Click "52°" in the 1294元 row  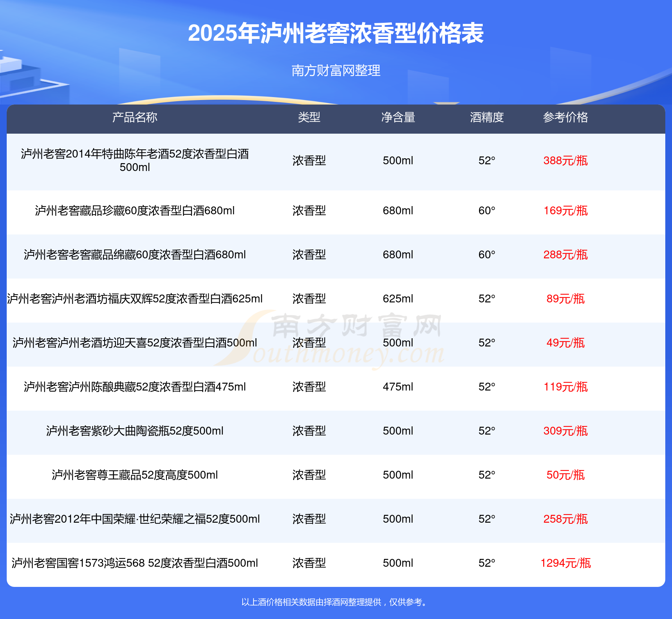click(487, 563)
